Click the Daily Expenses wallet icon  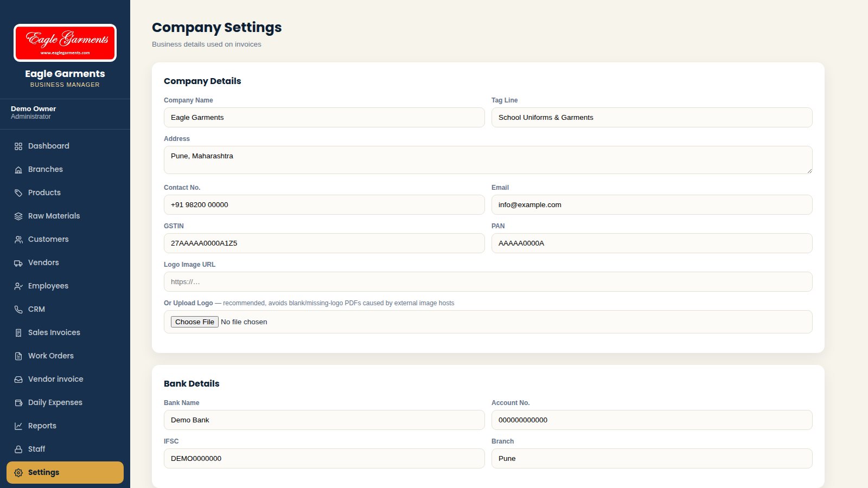coord(18,403)
